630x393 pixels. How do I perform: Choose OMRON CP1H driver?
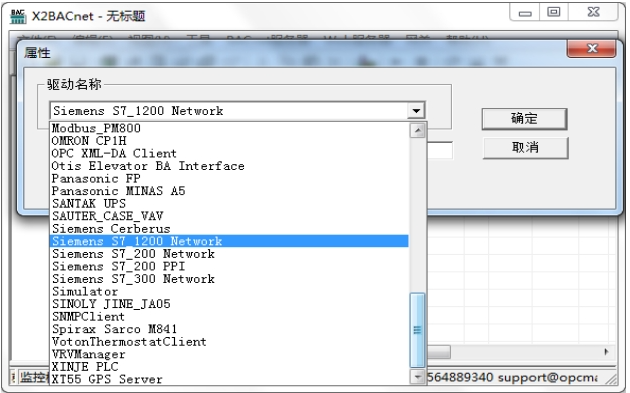pyautogui.click(x=229, y=141)
